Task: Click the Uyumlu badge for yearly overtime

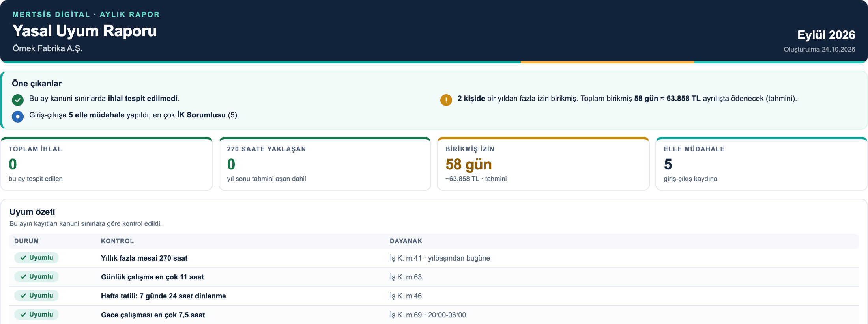Action: point(37,258)
